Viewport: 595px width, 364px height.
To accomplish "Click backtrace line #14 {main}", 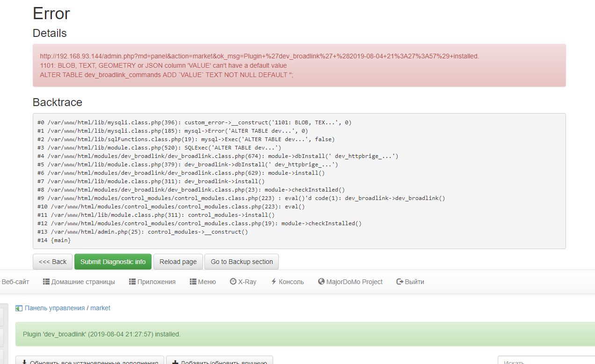I will (54, 240).
